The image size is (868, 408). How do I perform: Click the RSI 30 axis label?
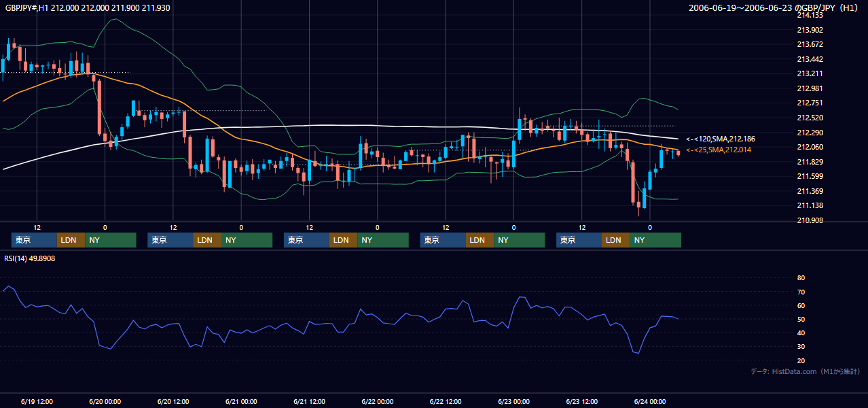click(801, 347)
